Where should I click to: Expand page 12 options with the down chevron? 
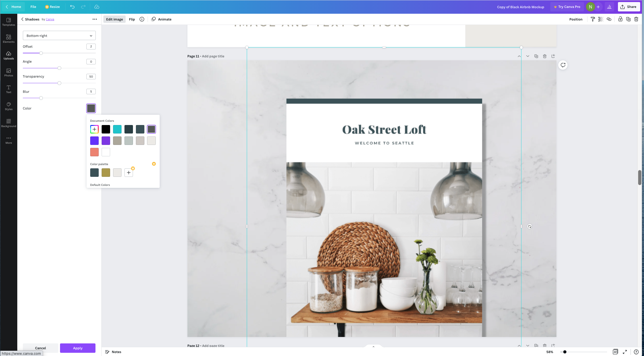(x=528, y=346)
